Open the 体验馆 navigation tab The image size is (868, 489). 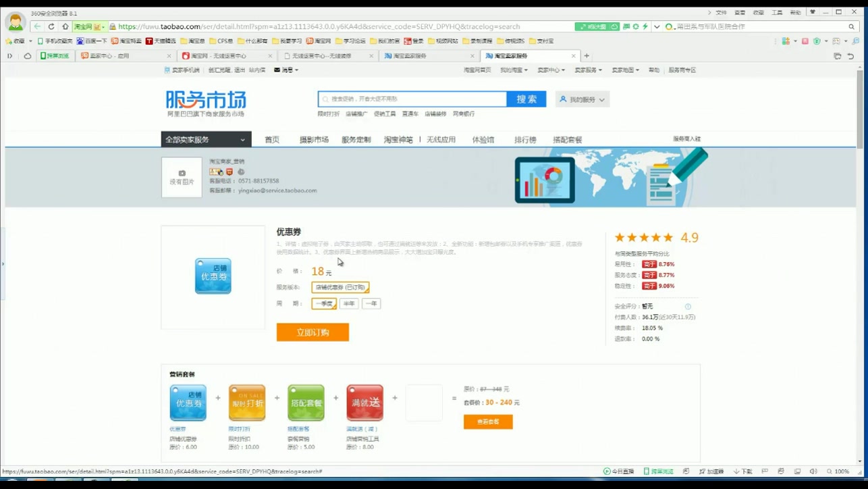click(483, 140)
